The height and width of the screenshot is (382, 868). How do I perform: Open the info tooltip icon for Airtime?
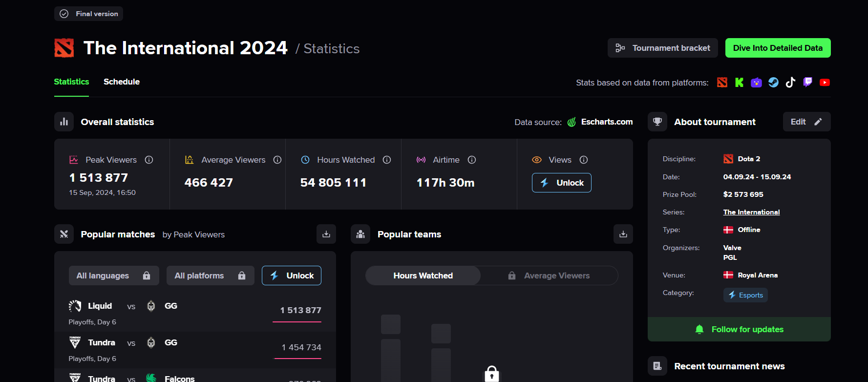coord(472,160)
